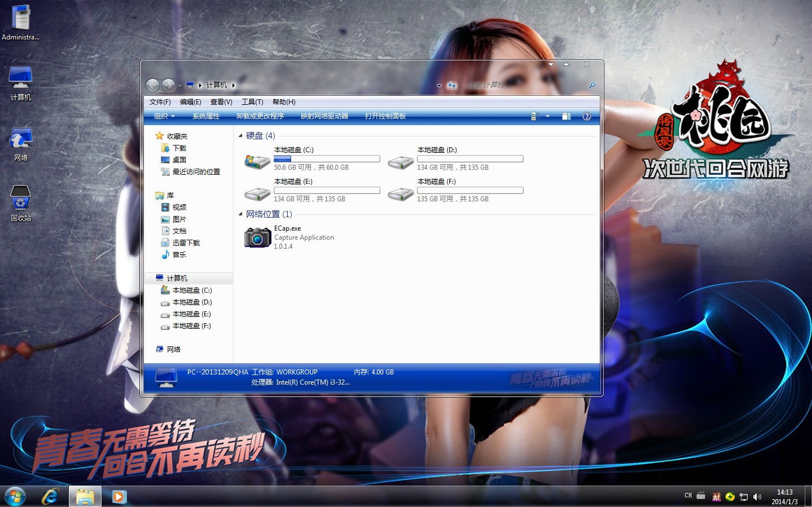Select 网络 in the navigation pane
This screenshot has width=812, height=507.
coord(168,349)
